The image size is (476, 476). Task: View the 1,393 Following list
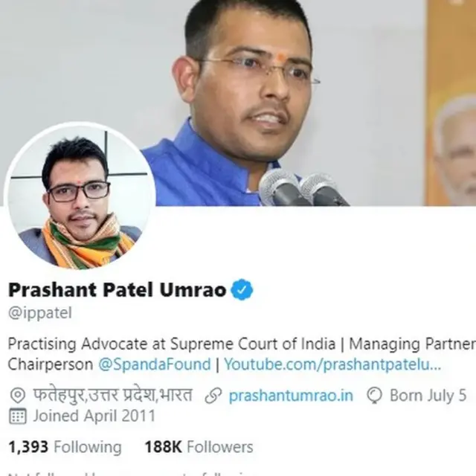coord(65,447)
